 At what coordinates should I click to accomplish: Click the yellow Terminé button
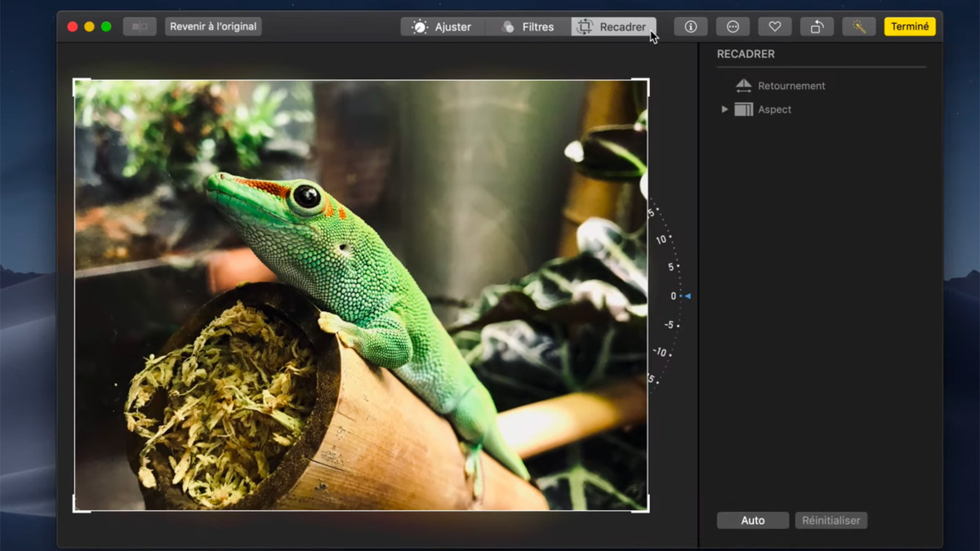(910, 26)
